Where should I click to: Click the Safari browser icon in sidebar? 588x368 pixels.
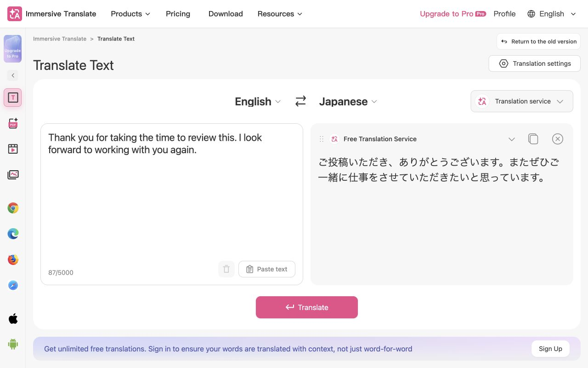click(x=13, y=285)
